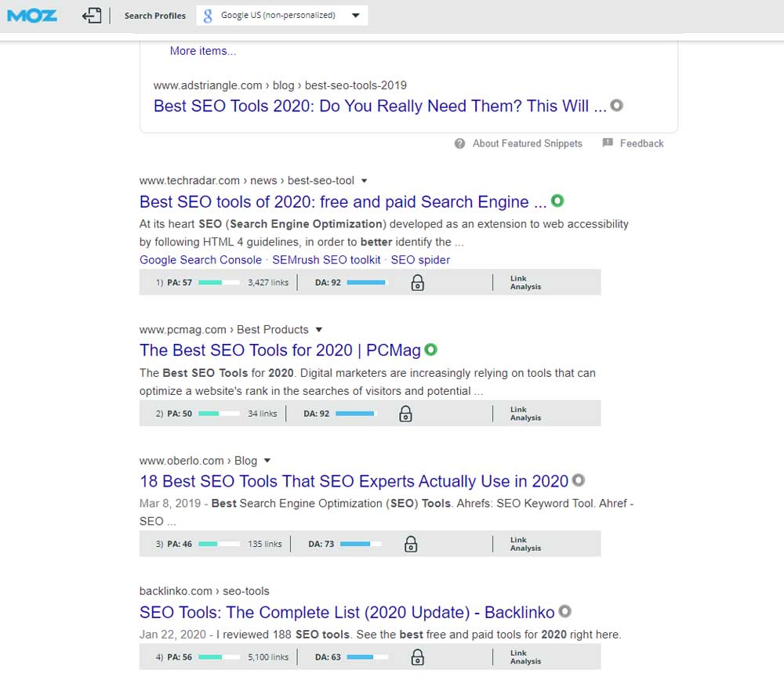Click the DA: 92 bar in techradar row
The width and height of the screenshot is (784, 684).
point(366,282)
